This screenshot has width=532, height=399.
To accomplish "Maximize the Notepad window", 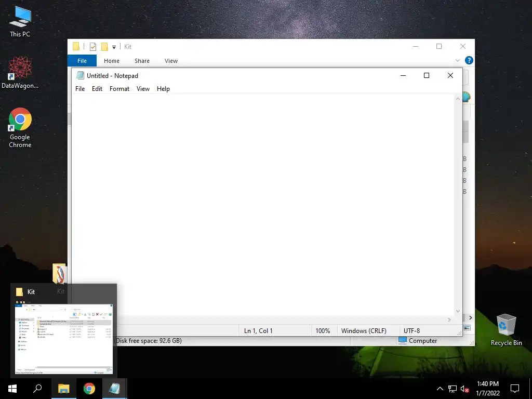I will click(427, 75).
